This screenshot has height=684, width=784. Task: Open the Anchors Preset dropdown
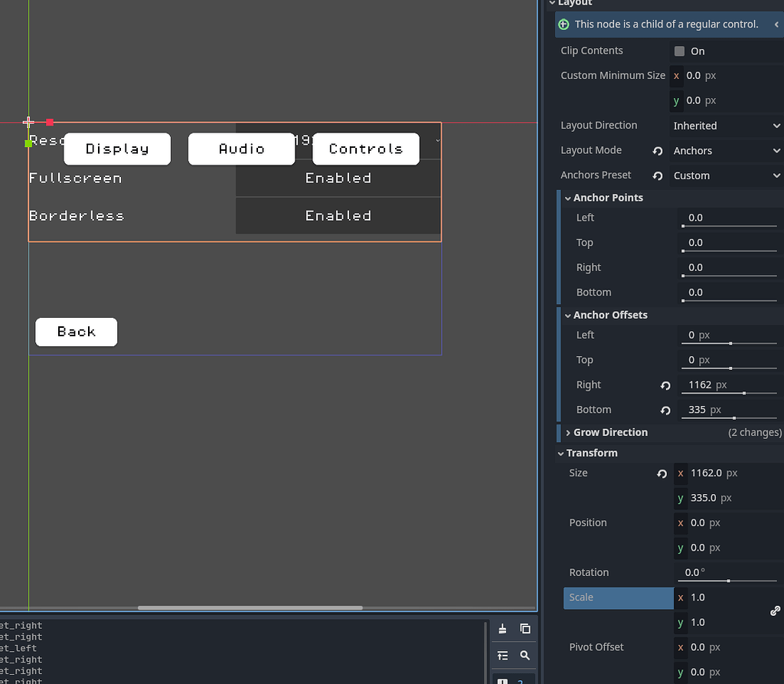(724, 175)
